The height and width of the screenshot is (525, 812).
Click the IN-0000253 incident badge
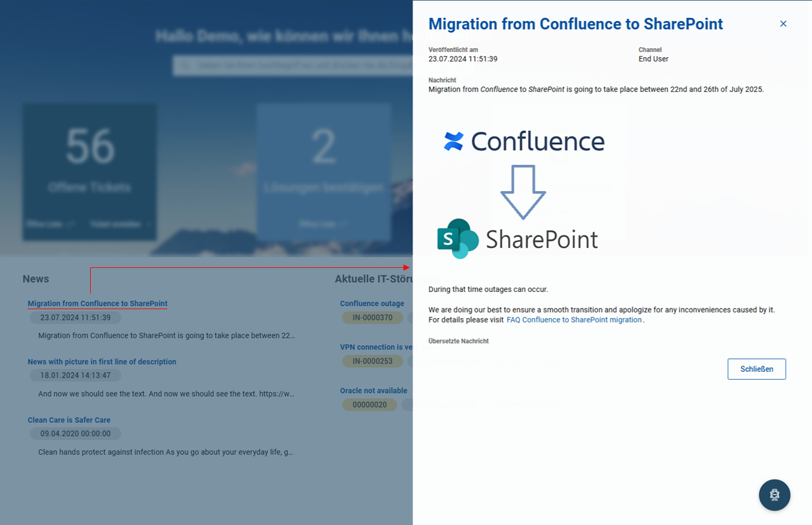[x=373, y=361]
